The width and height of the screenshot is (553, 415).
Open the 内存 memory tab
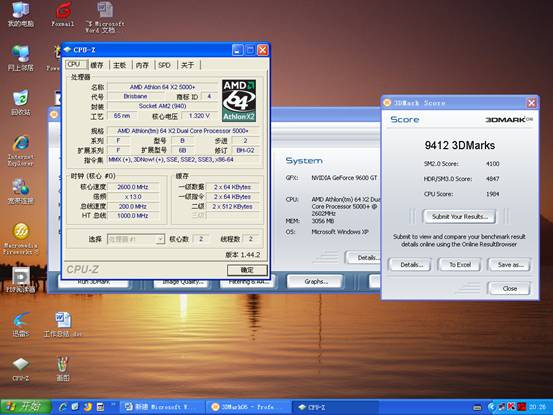[142, 65]
